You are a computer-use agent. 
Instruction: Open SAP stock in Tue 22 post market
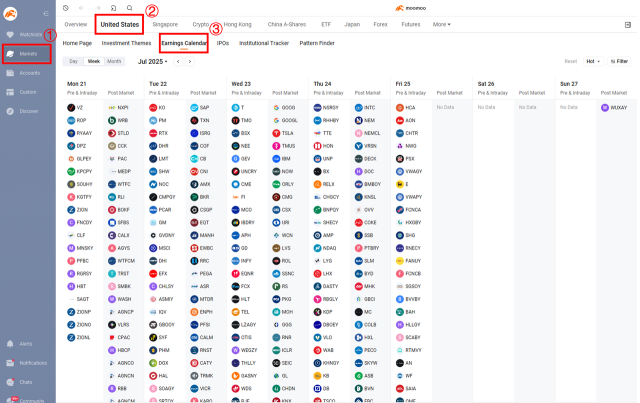[200, 108]
